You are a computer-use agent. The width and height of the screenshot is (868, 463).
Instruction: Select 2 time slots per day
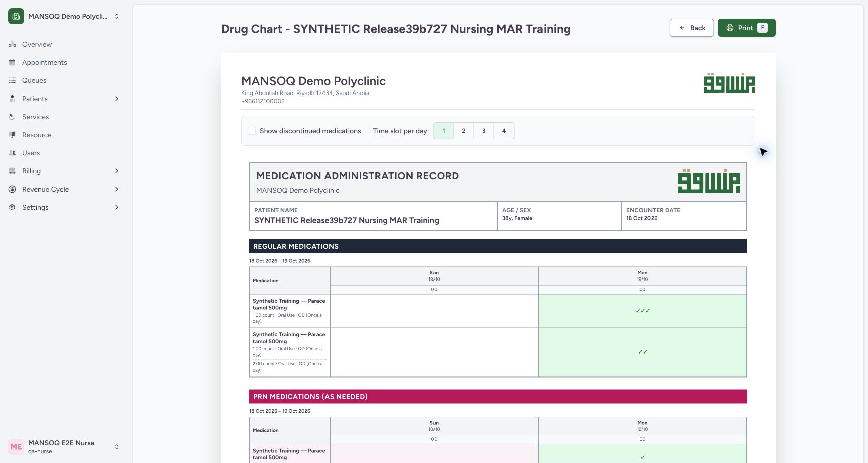pos(464,131)
